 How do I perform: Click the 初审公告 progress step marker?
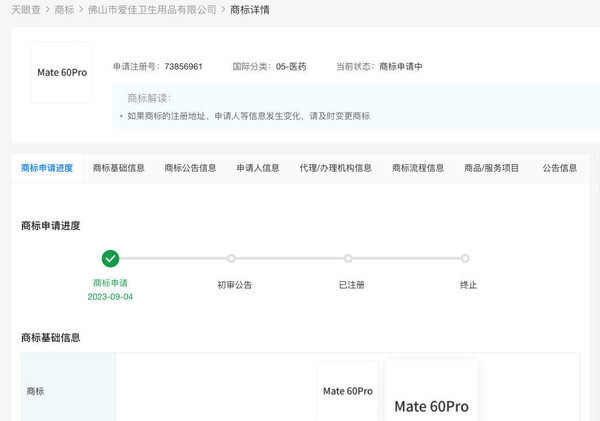[x=231, y=259]
